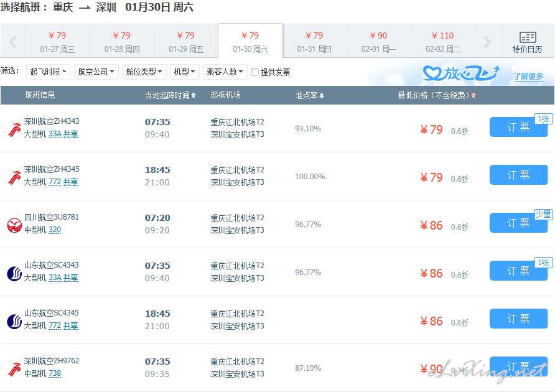Click flight name 深圳航空ZH4343
The image size is (555, 392).
click(52, 121)
